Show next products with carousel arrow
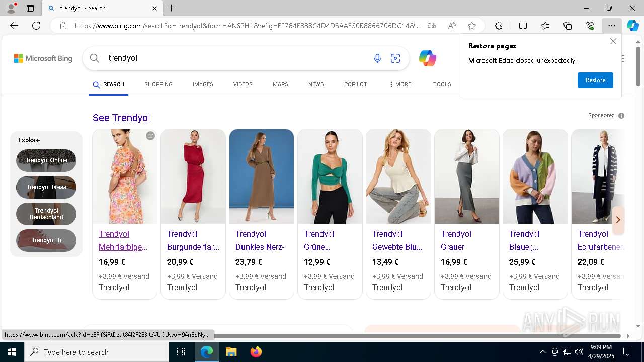The width and height of the screenshot is (644, 362). (618, 220)
